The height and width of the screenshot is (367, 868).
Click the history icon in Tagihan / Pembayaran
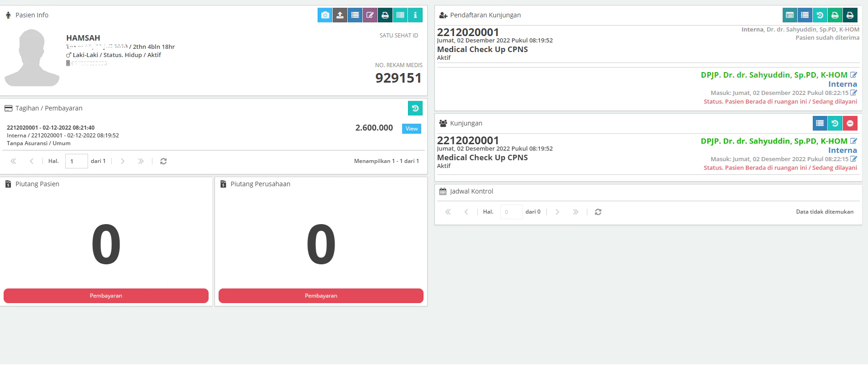(415, 108)
